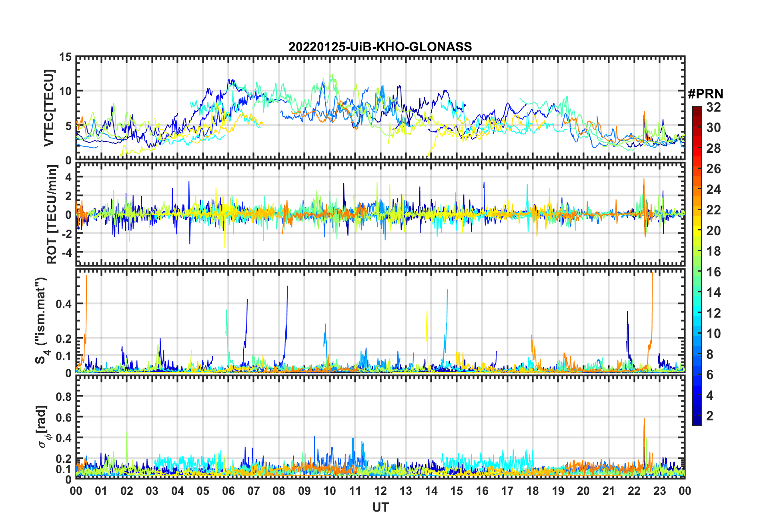
Task: Click x-axis tick label 06
Action: click(x=228, y=491)
